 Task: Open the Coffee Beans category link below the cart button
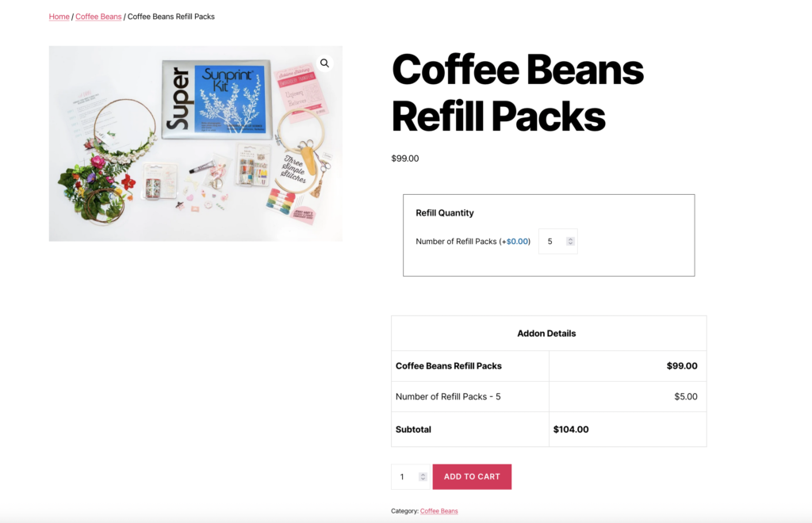click(x=439, y=511)
